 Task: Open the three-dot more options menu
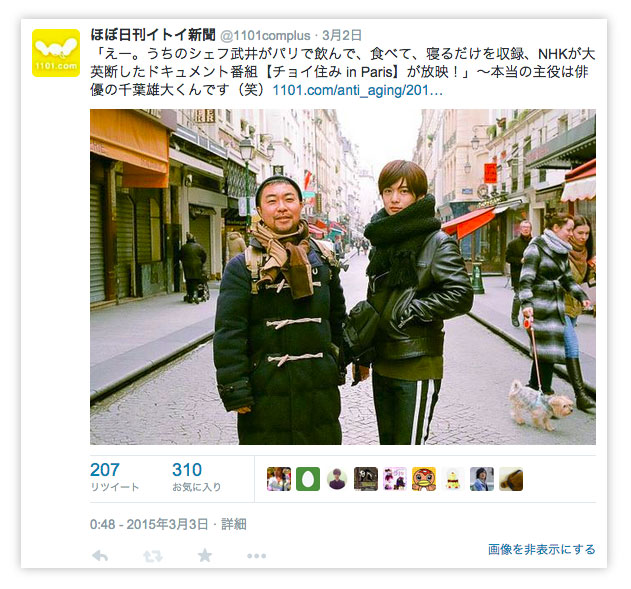257,556
